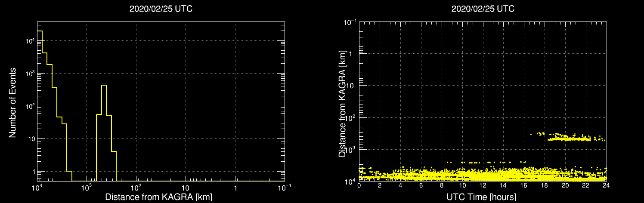Click hour tick 18 on the UTC Time axis
Viewport: 644px width, 203px height.
[x=545, y=186]
